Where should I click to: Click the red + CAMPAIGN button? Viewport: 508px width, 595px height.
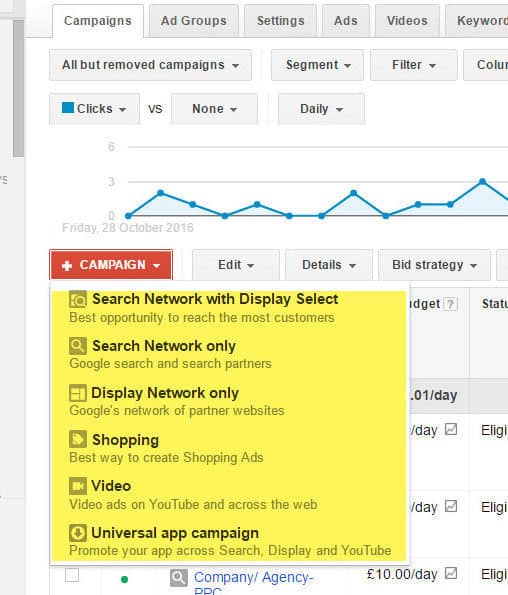pyautogui.click(x=111, y=265)
